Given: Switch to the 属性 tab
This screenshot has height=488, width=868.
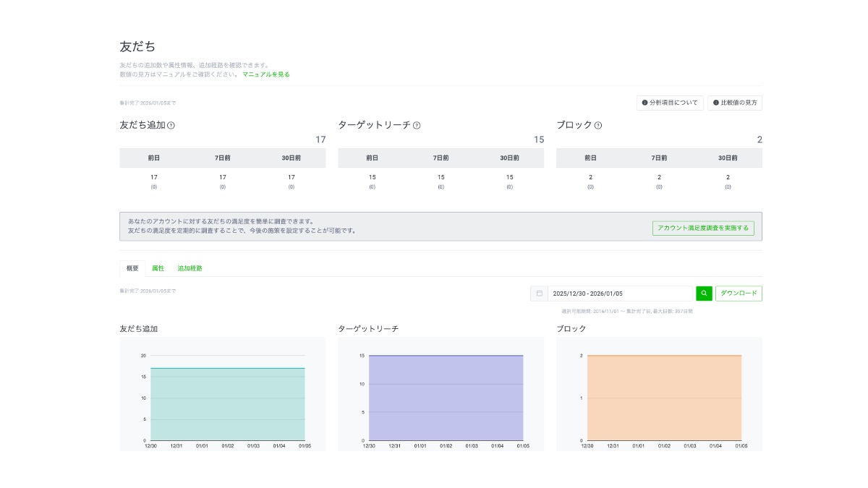Looking at the screenshot, I should point(158,268).
